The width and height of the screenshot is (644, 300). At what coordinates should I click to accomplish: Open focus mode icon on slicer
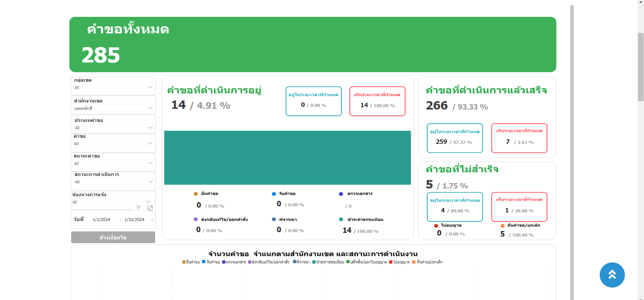pos(150,208)
